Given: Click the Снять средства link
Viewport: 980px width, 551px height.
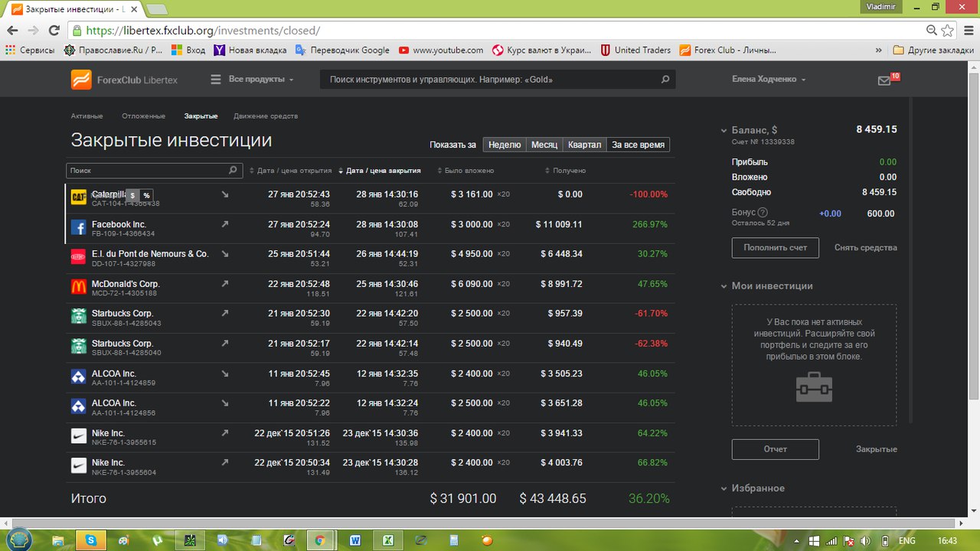Looking at the screenshot, I should pos(866,248).
